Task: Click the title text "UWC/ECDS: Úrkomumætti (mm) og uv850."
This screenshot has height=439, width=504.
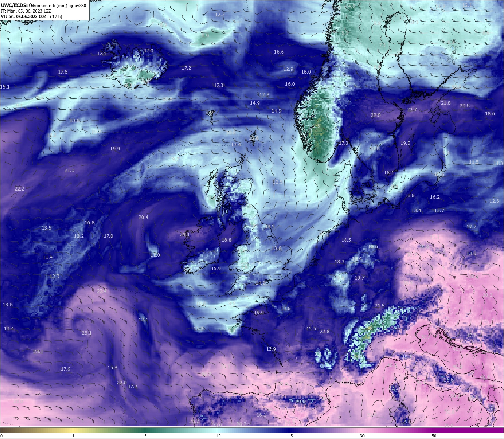Action: click(44, 5)
